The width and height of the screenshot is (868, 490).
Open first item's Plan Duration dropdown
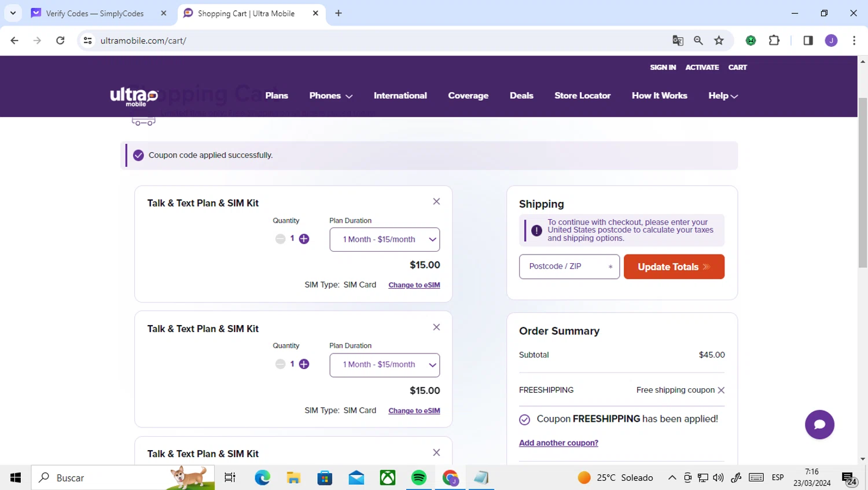coord(384,240)
